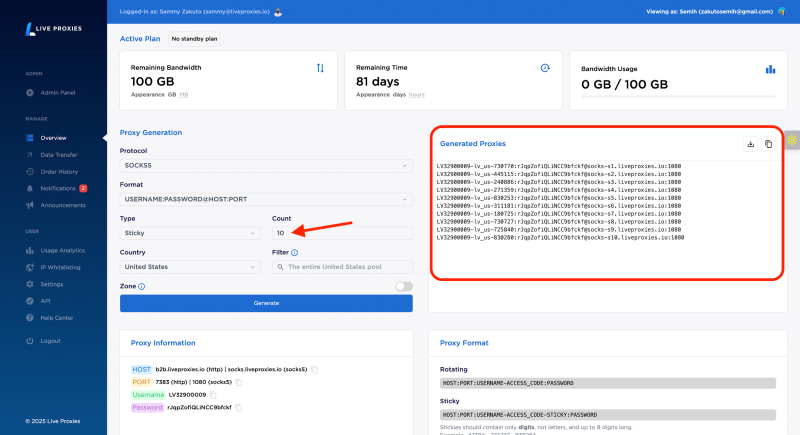Viewport: 800px width, 435px height.
Task: Click the Sticky format code box
Action: [608, 415]
